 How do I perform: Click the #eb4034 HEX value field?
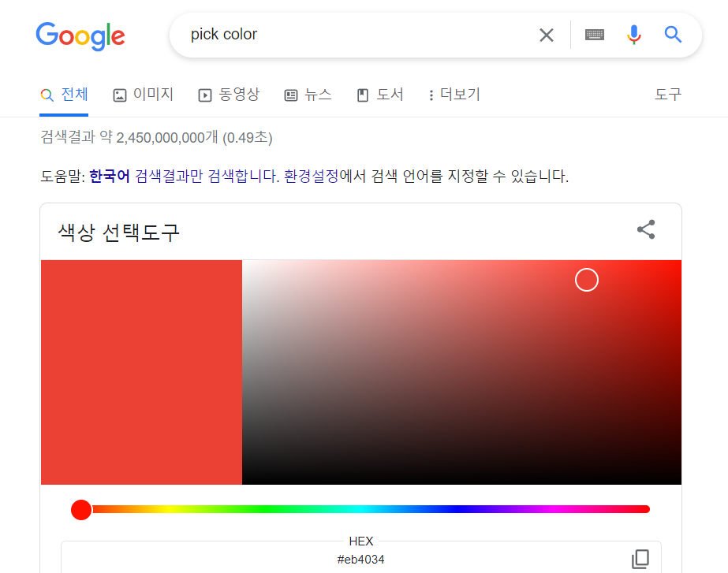coord(360,560)
